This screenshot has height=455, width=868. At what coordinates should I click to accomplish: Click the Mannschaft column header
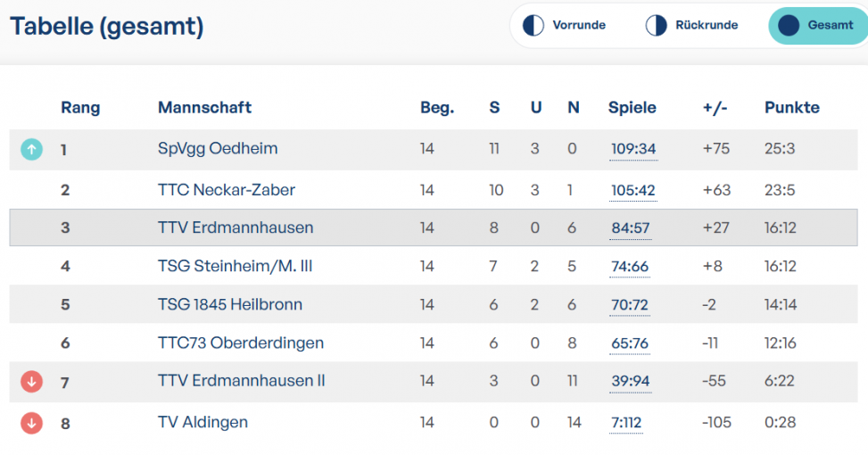204,107
